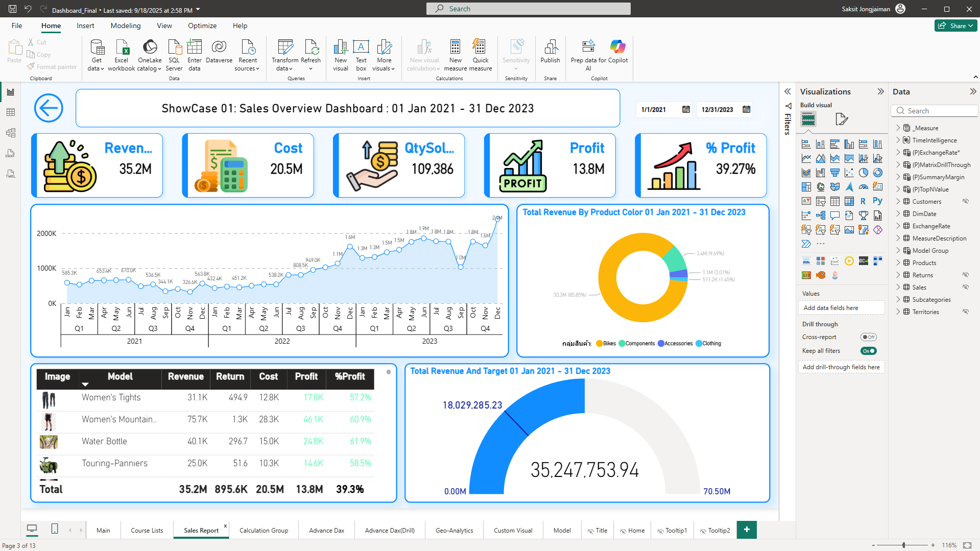Click the Share button
The image size is (980, 551).
tap(954, 26)
